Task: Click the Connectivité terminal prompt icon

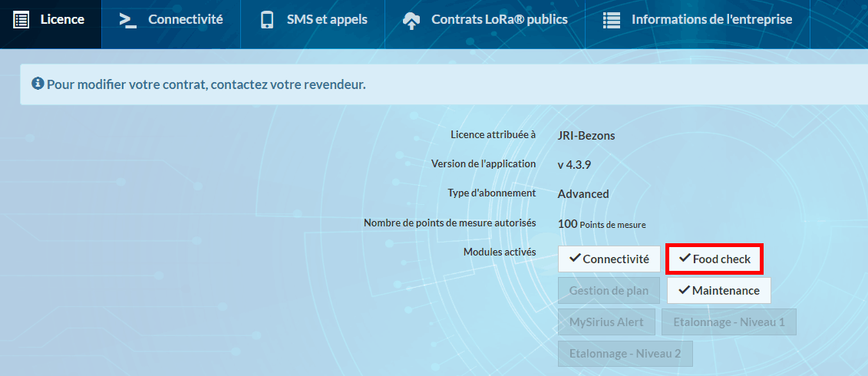Action: point(128,20)
